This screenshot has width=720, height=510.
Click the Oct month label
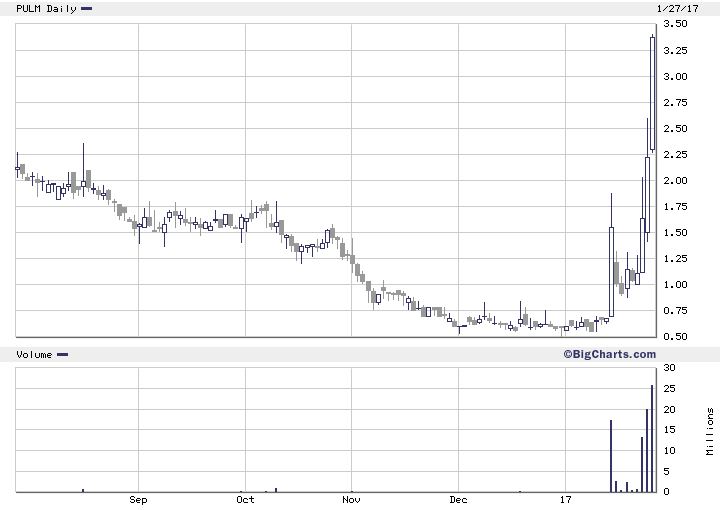(245, 499)
